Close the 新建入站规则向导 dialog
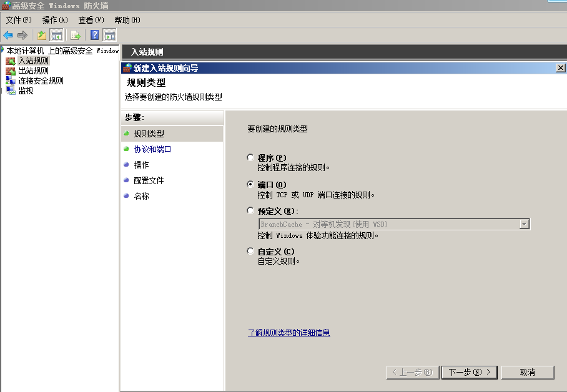The width and height of the screenshot is (567, 392). point(560,68)
